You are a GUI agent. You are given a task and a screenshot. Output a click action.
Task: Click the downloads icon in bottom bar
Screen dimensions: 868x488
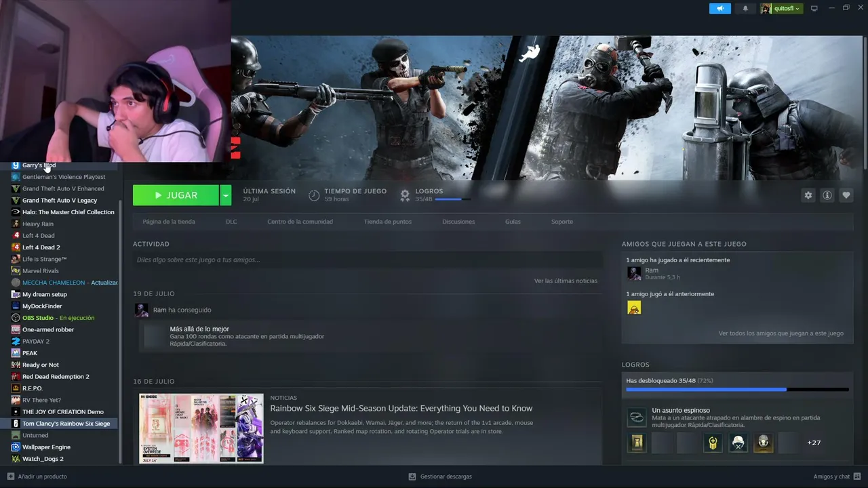point(412,476)
